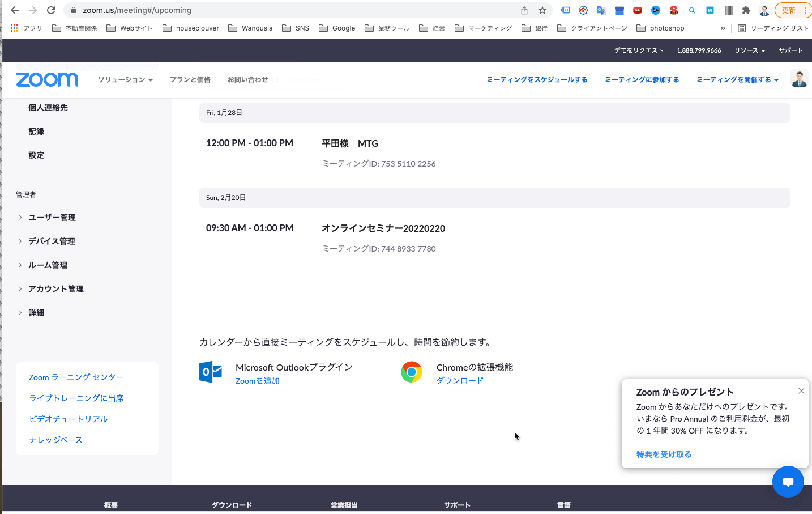The image size is (812, 514).
Task: Click the Chrome extension logo icon
Action: pyautogui.click(x=412, y=372)
